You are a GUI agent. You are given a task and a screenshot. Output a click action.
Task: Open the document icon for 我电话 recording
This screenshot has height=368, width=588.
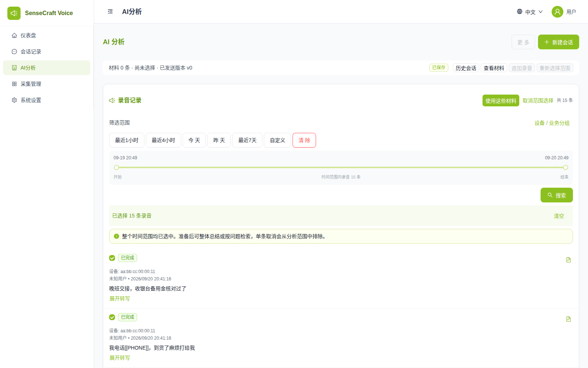pos(569,319)
